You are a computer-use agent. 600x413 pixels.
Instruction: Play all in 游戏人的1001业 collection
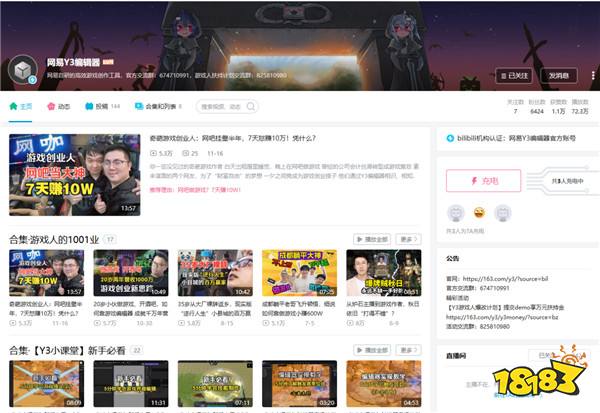pos(372,239)
